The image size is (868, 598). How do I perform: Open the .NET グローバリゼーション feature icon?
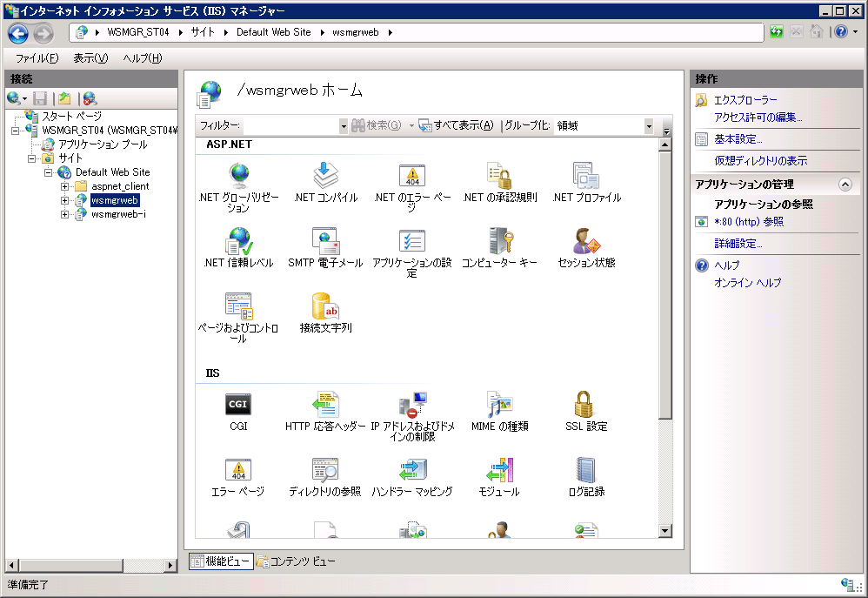pyautogui.click(x=238, y=177)
